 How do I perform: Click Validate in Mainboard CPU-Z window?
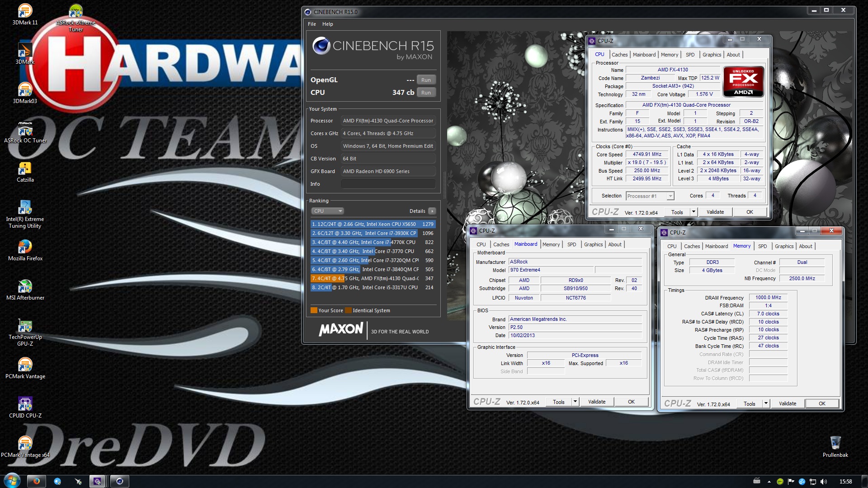coord(597,402)
